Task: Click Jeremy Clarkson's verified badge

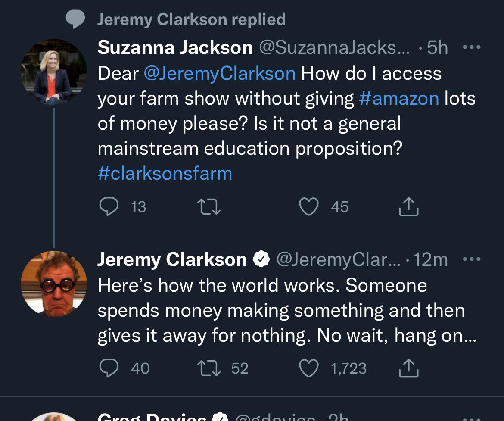Action: click(261, 259)
